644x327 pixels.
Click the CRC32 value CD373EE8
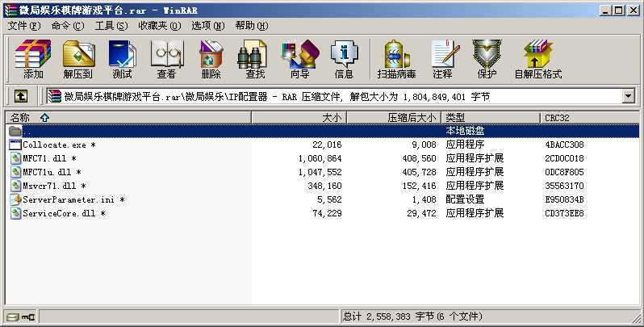pyautogui.click(x=564, y=213)
